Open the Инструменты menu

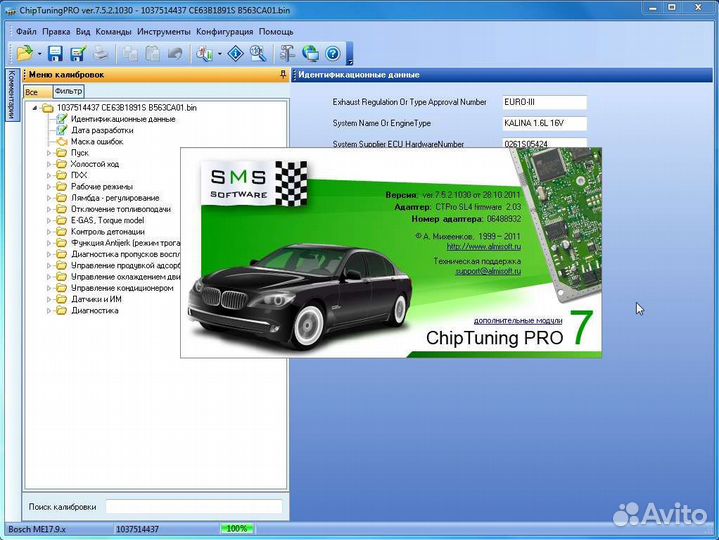[x=163, y=31]
